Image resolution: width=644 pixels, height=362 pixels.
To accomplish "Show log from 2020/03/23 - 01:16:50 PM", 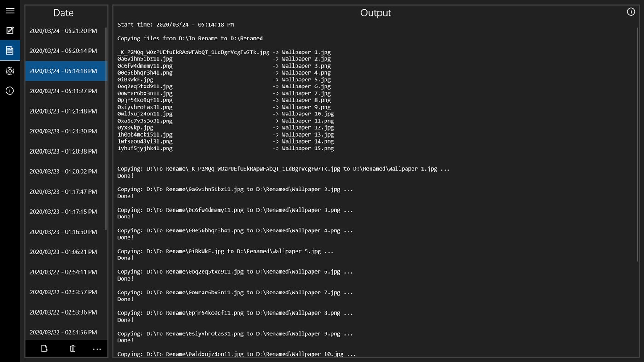I will click(64, 232).
